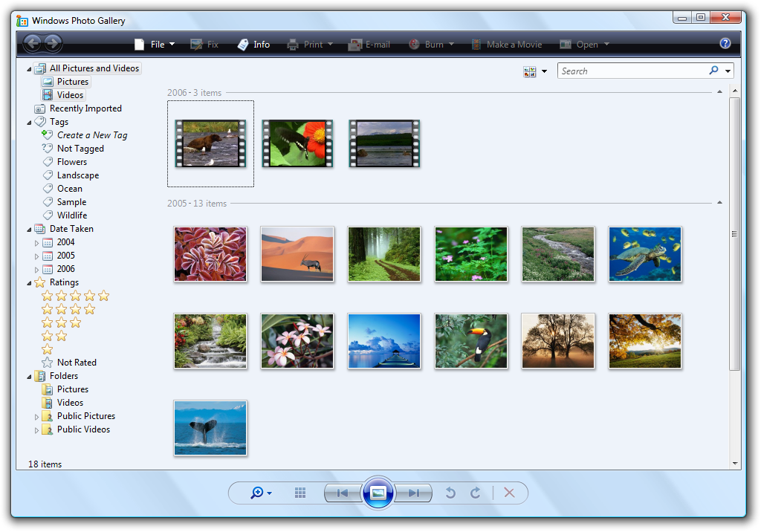Image resolution: width=761 pixels, height=532 pixels.
Task: Select the sea turtle photo thumbnail
Action: click(644, 254)
